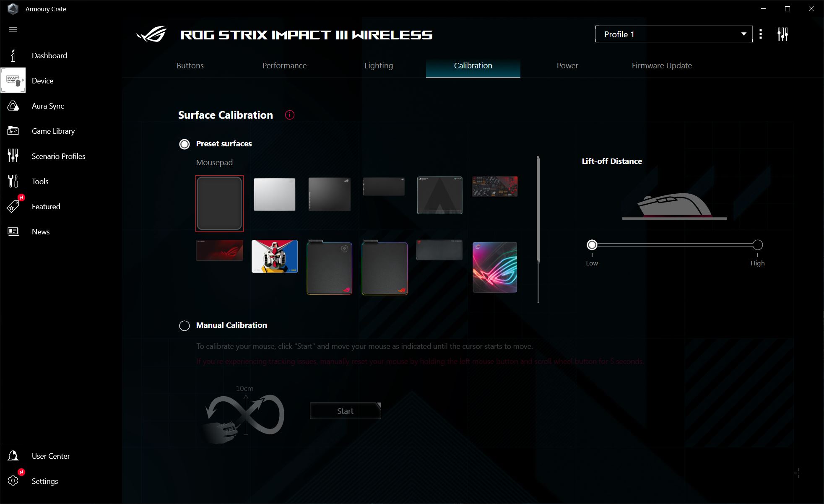Click the Low label on lift-off slider
This screenshot has width=824, height=504.
592,263
